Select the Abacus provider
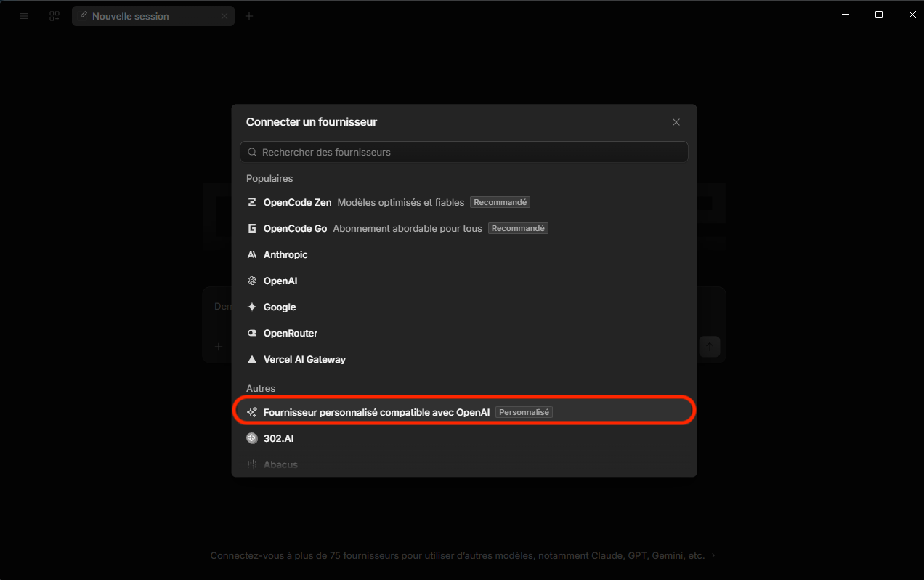Screen dimensions: 924x580 (463, 464)
